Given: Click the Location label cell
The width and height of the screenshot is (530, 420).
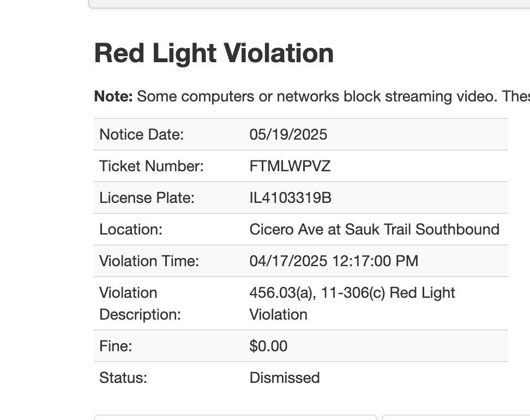Looking at the screenshot, I should (x=131, y=229).
